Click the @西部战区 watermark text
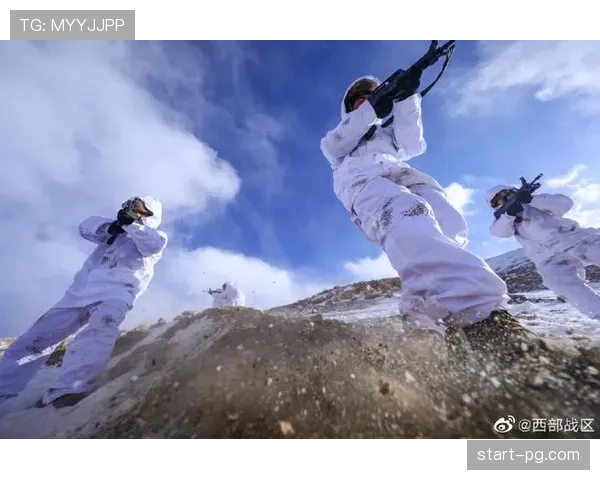600x480 pixels. coord(556,425)
